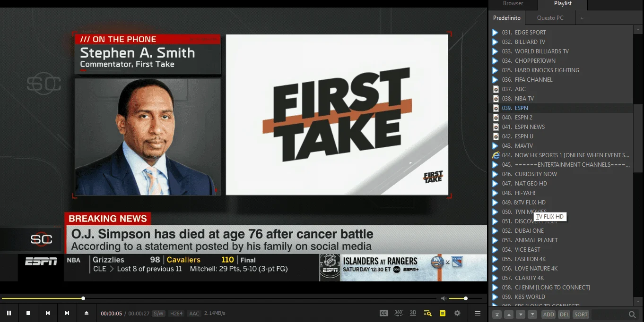Screen dimensions: 644x322
Task: Click Internet Explorer icon beside NOW HK SPORTS
Action: [x=496, y=155]
